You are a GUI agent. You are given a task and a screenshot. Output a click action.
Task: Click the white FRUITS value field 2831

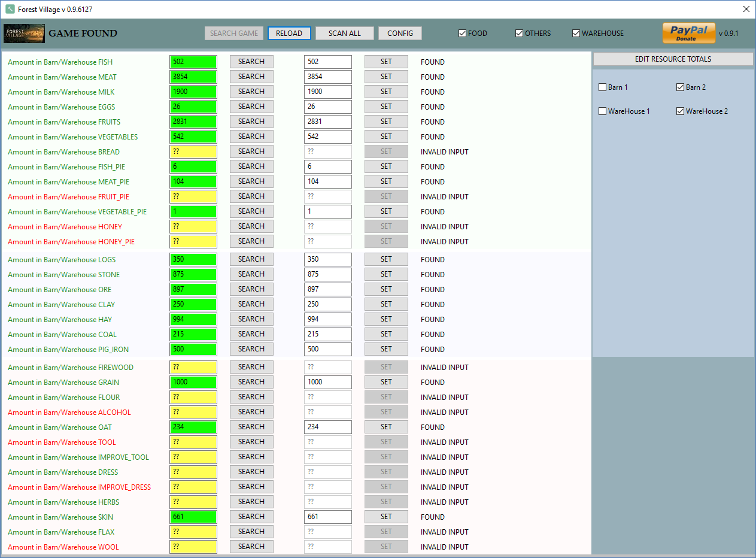[x=328, y=122]
